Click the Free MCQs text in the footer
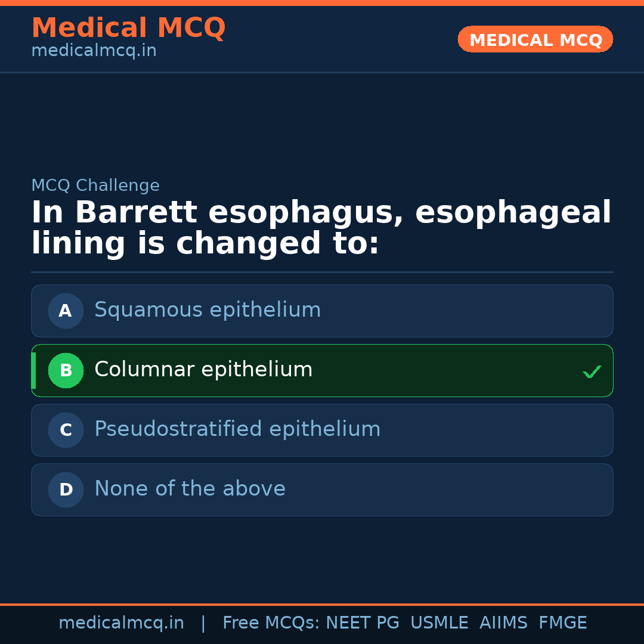The height and width of the screenshot is (644, 644). 271,623
